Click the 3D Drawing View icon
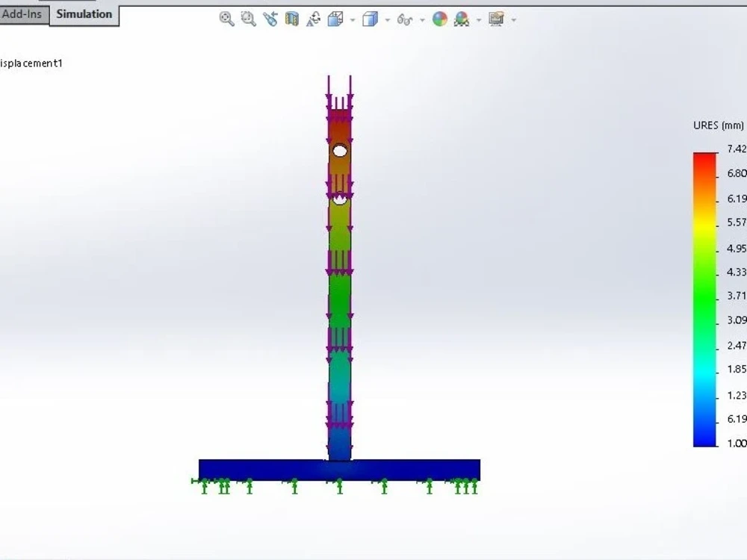The image size is (747, 560). [314, 19]
